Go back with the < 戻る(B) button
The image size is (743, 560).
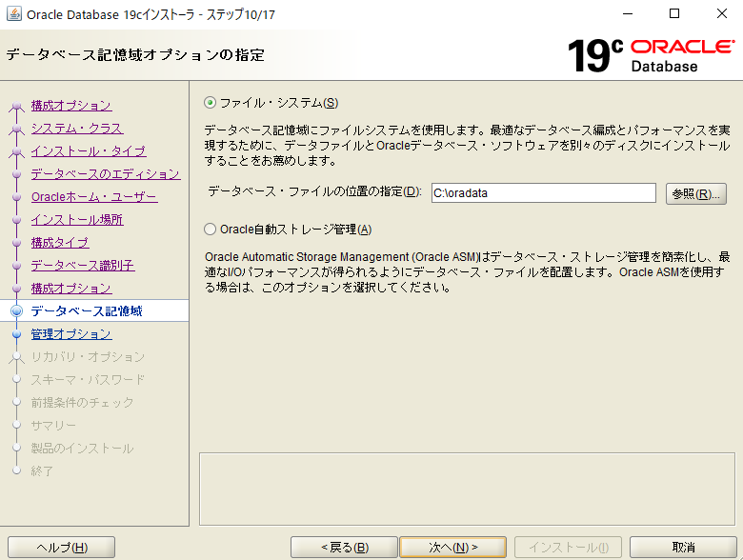pyautogui.click(x=344, y=547)
